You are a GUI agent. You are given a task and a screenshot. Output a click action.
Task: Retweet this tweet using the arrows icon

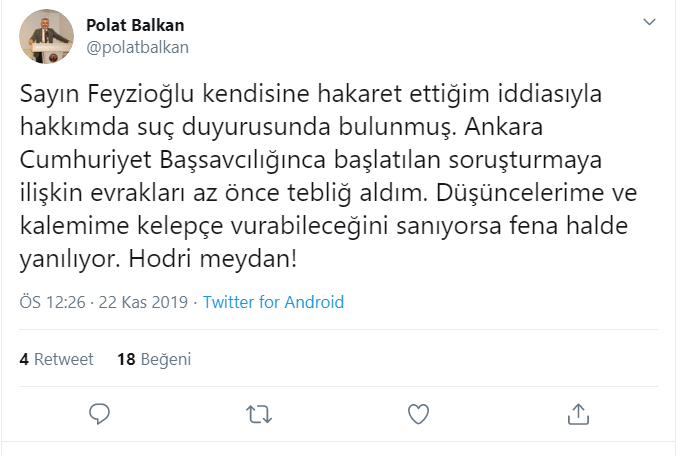pos(258,413)
